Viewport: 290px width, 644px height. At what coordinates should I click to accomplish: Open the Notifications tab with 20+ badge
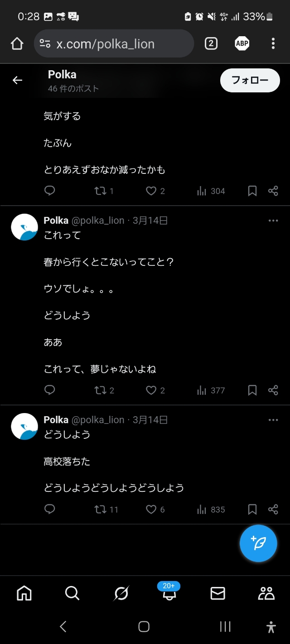pyautogui.click(x=169, y=592)
